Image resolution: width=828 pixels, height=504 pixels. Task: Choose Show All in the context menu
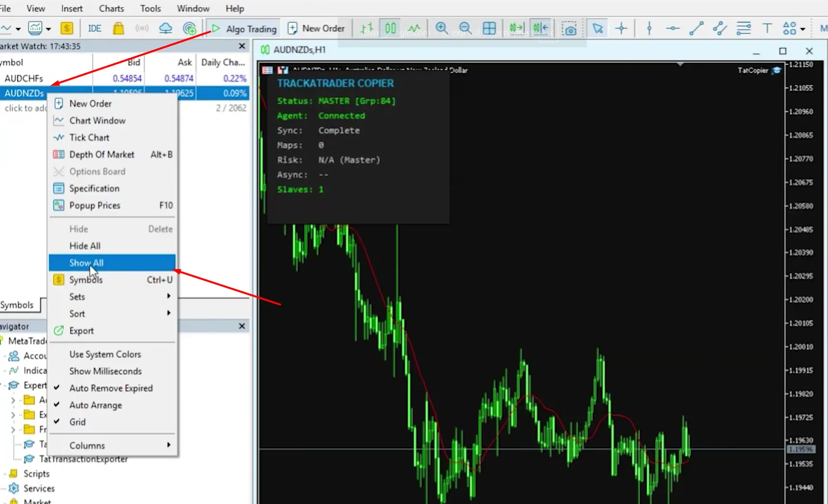(112, 263)
